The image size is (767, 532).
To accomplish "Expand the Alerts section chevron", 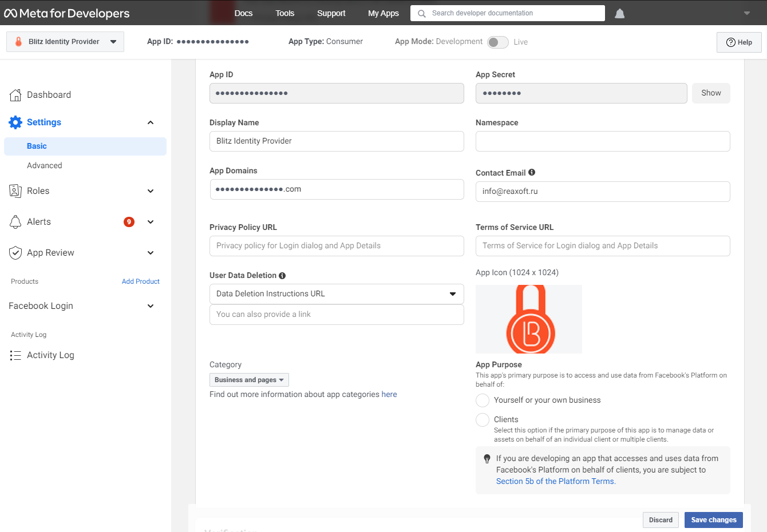I will pyautogui.click(x=151, y=222).
